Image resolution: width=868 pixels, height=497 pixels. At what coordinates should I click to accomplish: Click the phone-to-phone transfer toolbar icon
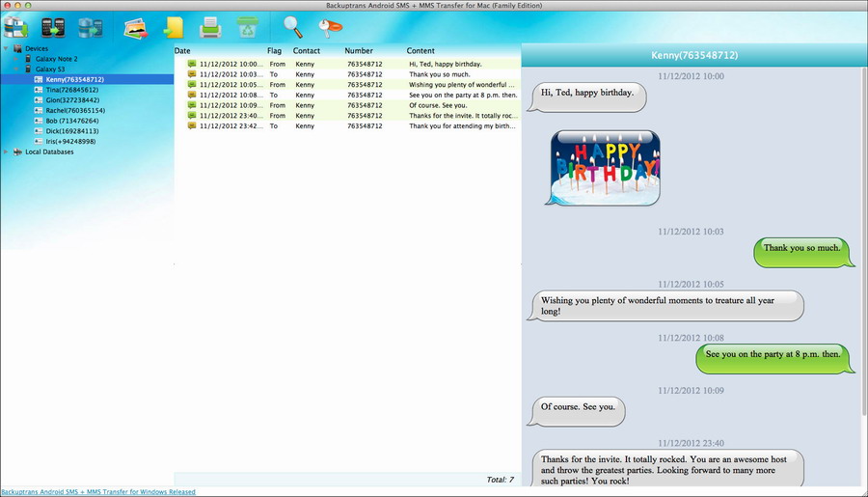(x=53, y=27)
